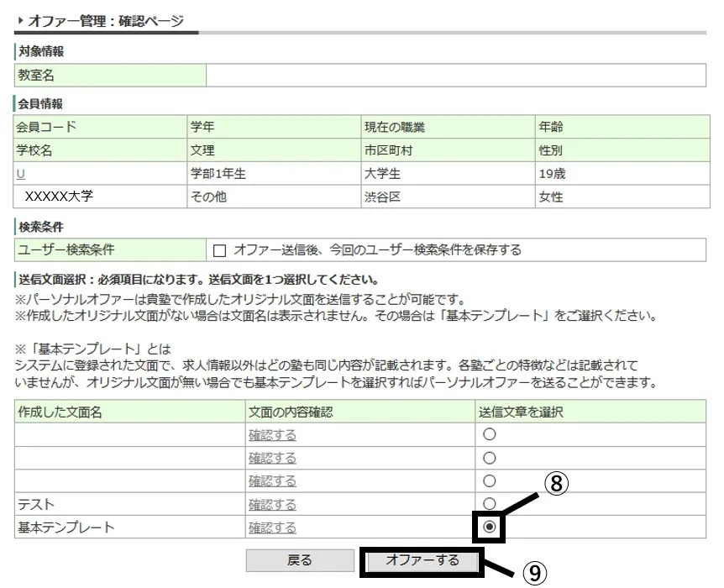Open the member code U link
The width and height of the screenshot is (724, 588).
20,175
